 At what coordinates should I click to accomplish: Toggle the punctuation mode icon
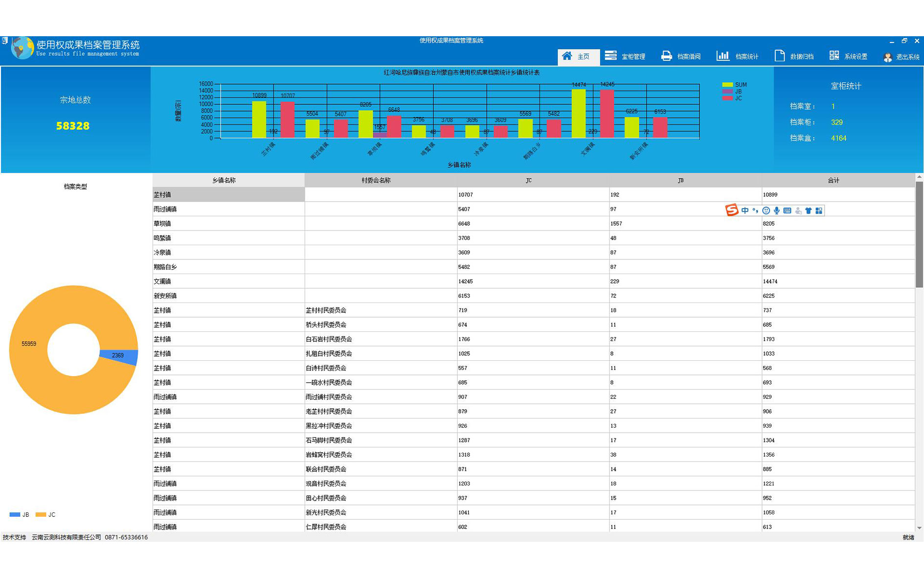tap(755, 210)
